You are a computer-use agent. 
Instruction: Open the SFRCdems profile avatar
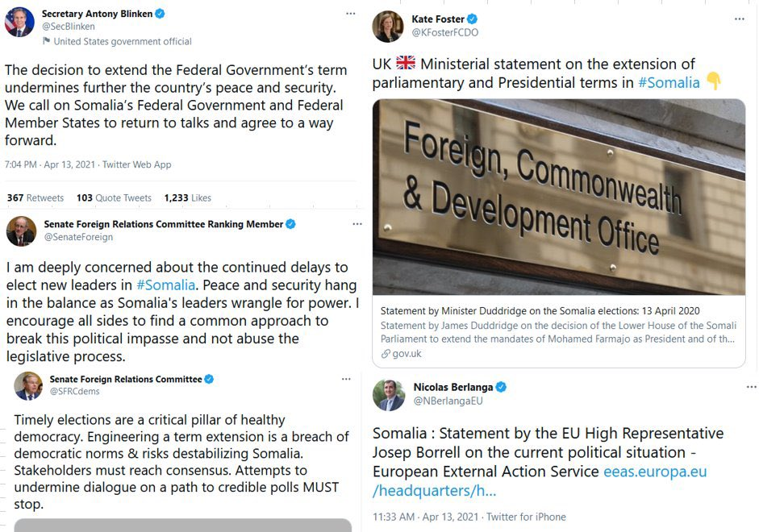(28, 386)
